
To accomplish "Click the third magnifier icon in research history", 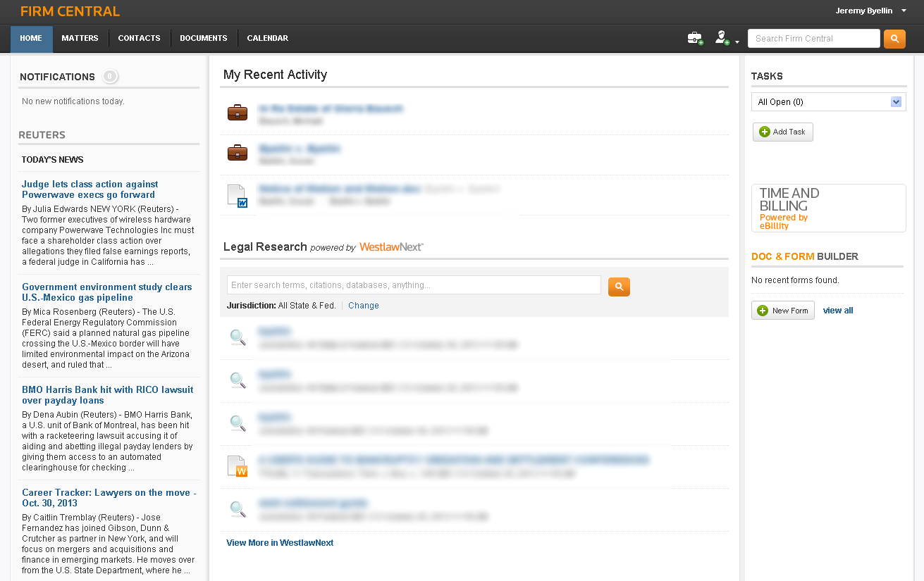I will (x=238, y=423).
